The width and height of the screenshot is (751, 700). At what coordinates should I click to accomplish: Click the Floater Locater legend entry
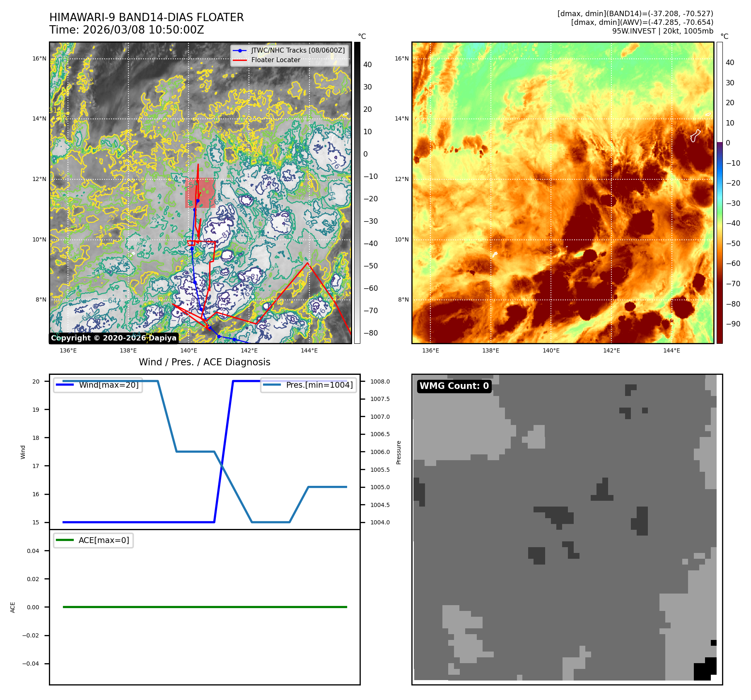coord(275,60)
